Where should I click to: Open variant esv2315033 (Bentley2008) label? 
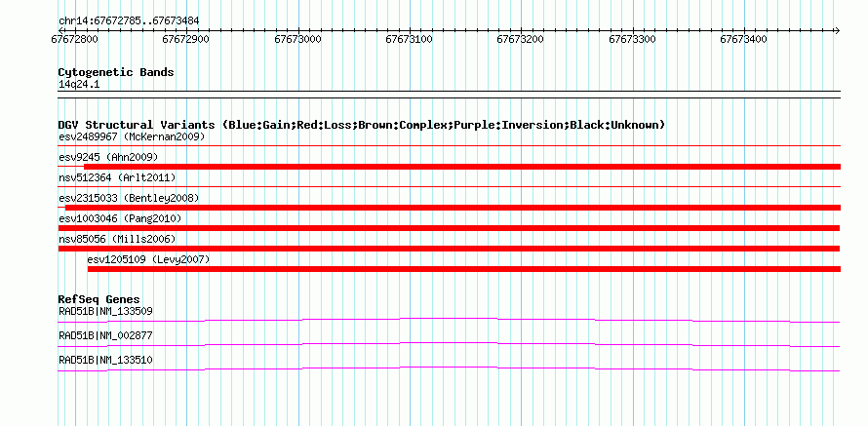tap(129, 198)
